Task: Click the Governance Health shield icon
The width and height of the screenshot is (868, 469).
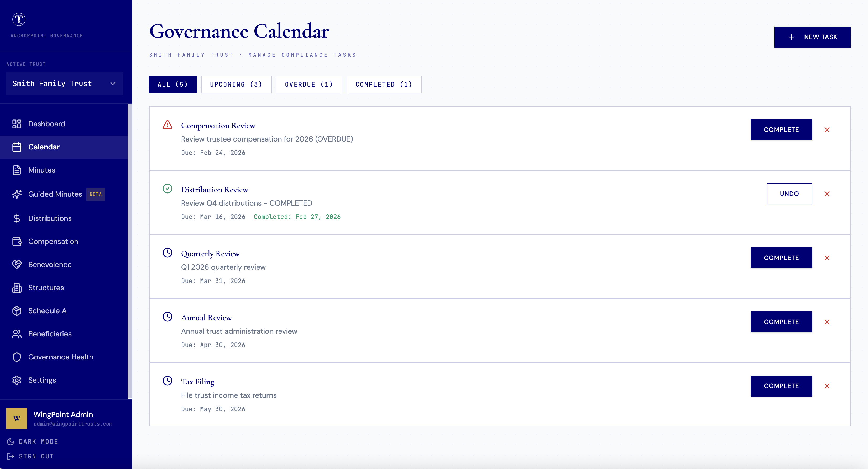Action: pos(17,357)
